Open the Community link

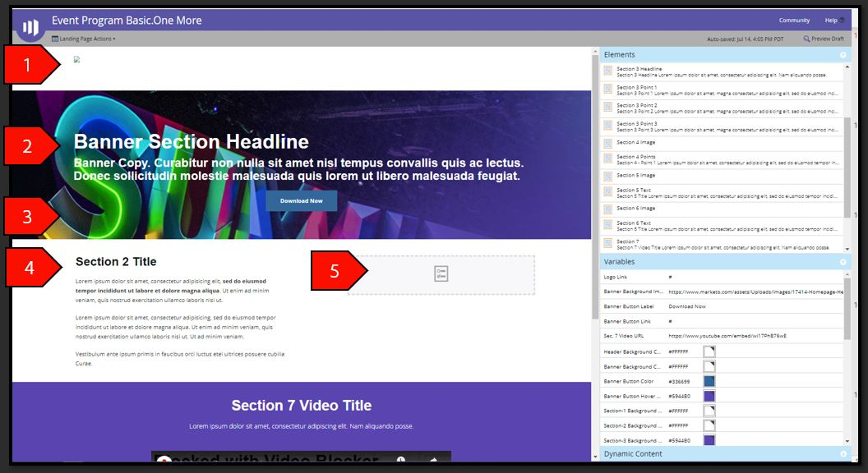(x=794, y=21)
